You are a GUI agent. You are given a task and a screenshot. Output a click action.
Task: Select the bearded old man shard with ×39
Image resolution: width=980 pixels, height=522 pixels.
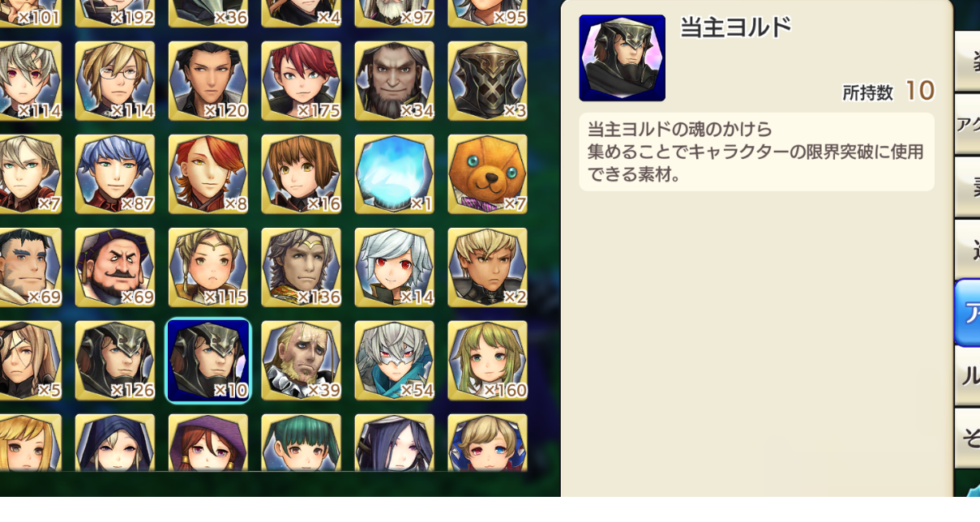coord(301,361)
